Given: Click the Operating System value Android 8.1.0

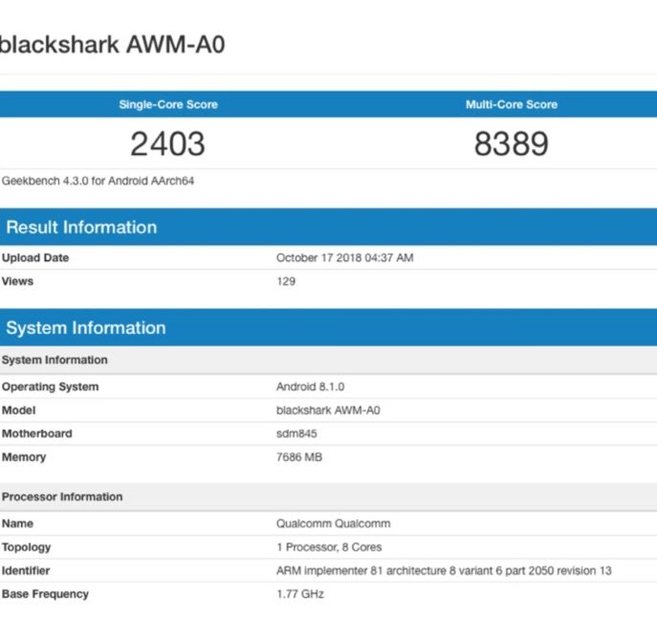Looking at the screenshot, I should tap(310, 388).
